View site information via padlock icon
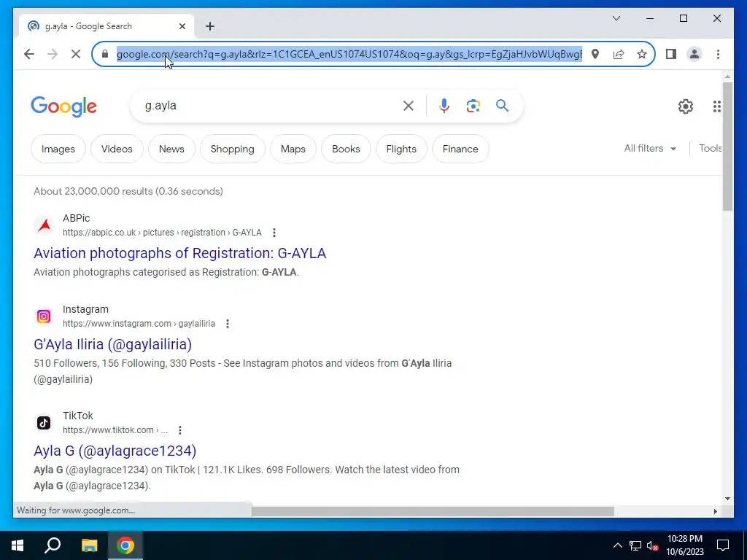This screenshot has width=747, height=560. pos(105,54)
